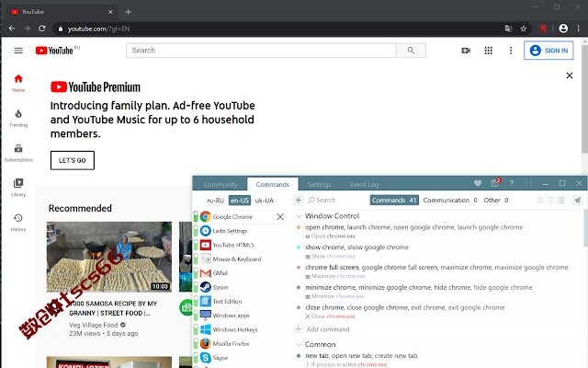588x368 pixels.
Task: Collapse the Window Control section
Action: [299, 216]
